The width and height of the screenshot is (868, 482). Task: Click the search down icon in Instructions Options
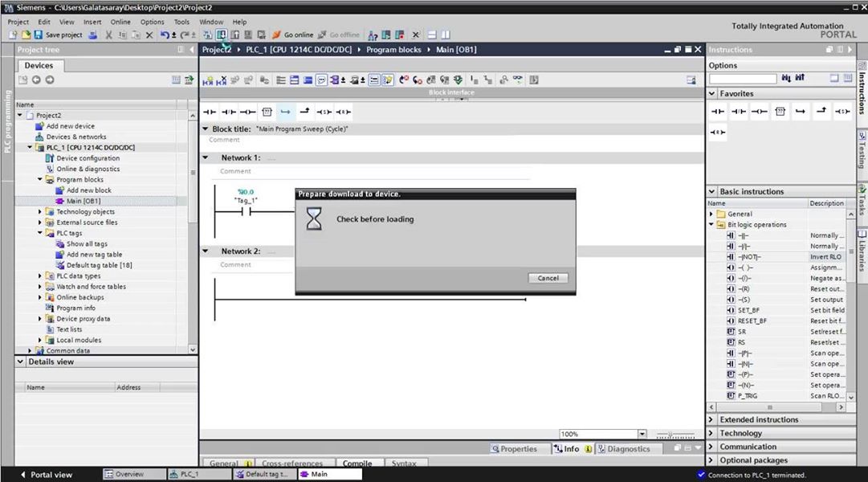click(786, 78)
